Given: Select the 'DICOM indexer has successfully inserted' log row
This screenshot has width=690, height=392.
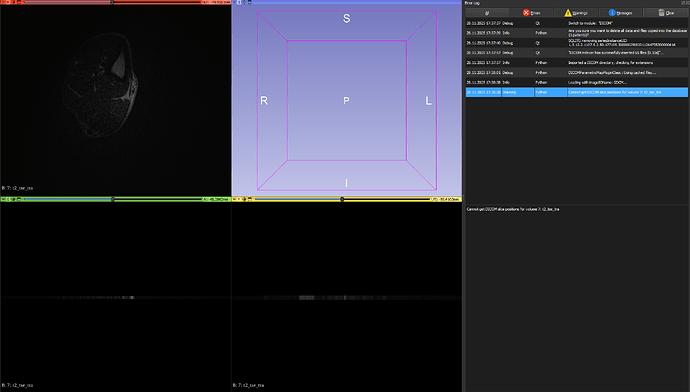Looking at the screenshot, I should click(x=576, y=52).
